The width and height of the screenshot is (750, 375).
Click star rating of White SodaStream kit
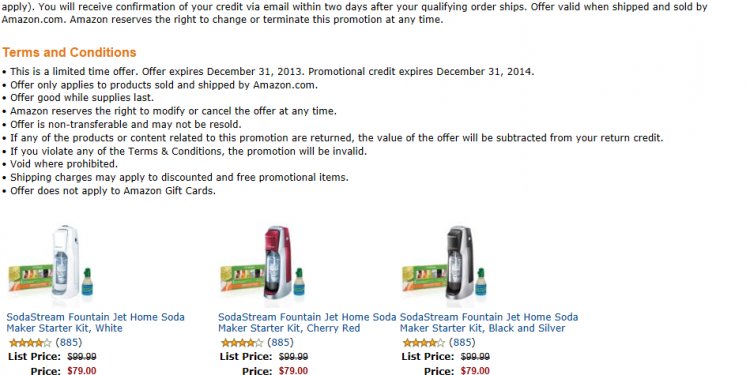(x=30, y=343)
